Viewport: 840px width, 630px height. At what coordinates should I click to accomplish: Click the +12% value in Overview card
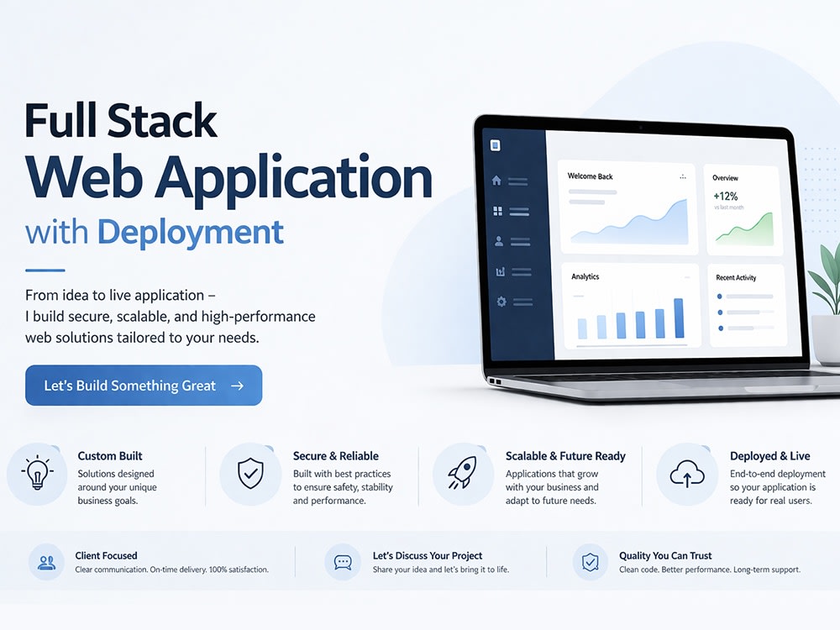(x=726, y=196)
